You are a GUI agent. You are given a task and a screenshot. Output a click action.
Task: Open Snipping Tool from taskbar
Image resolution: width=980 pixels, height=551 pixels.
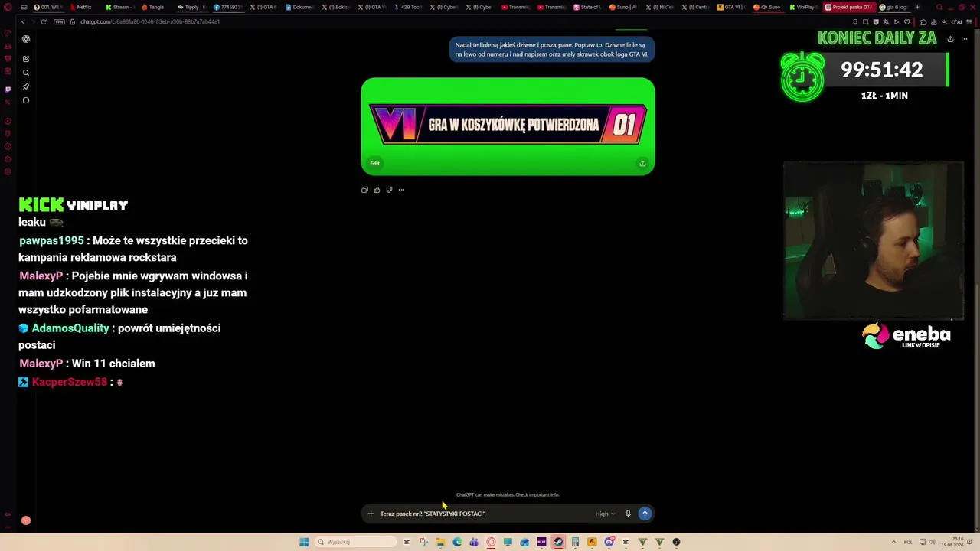click(423, 542)
